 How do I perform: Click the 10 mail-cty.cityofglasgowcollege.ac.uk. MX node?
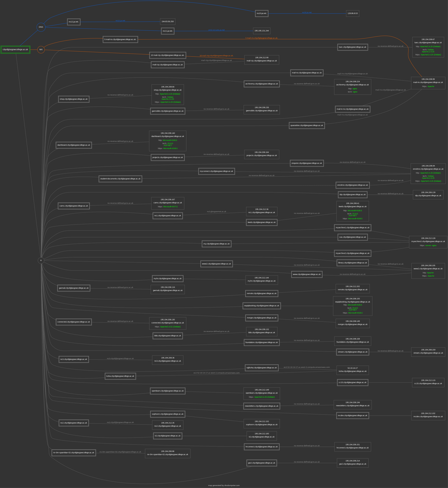(x=168, y=55)
